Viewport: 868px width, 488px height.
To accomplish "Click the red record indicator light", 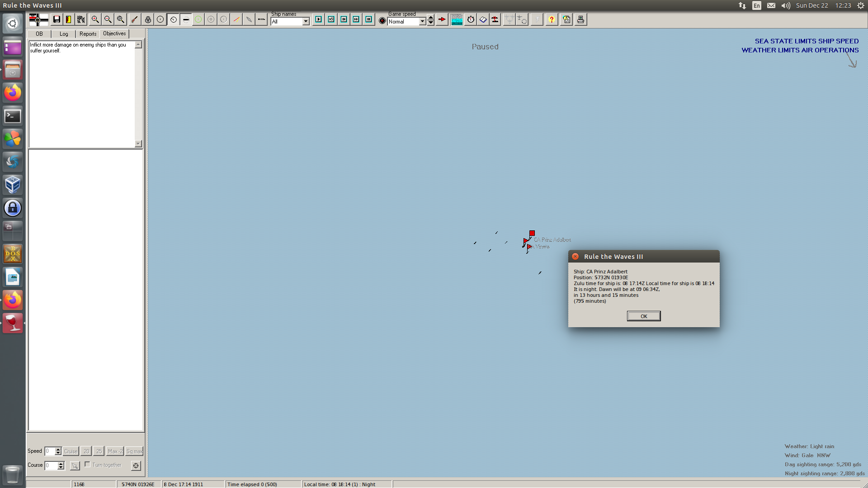I will pos(382,21).
